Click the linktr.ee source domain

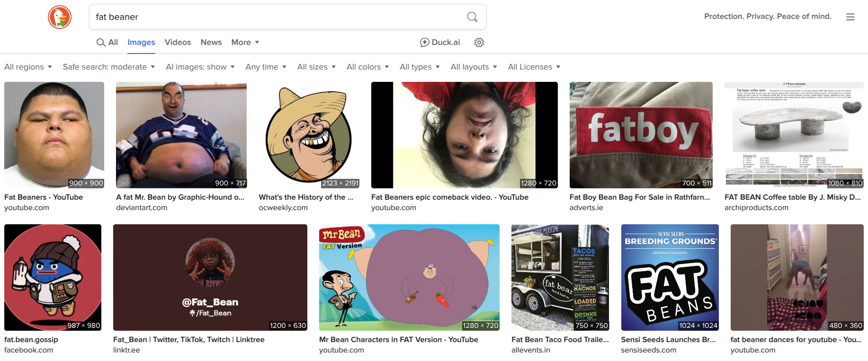126,350
